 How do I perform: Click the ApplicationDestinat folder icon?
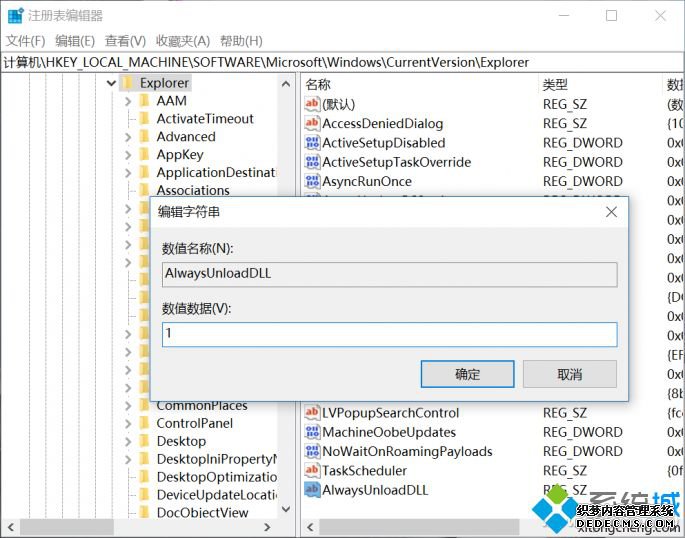tap(144, 172)
